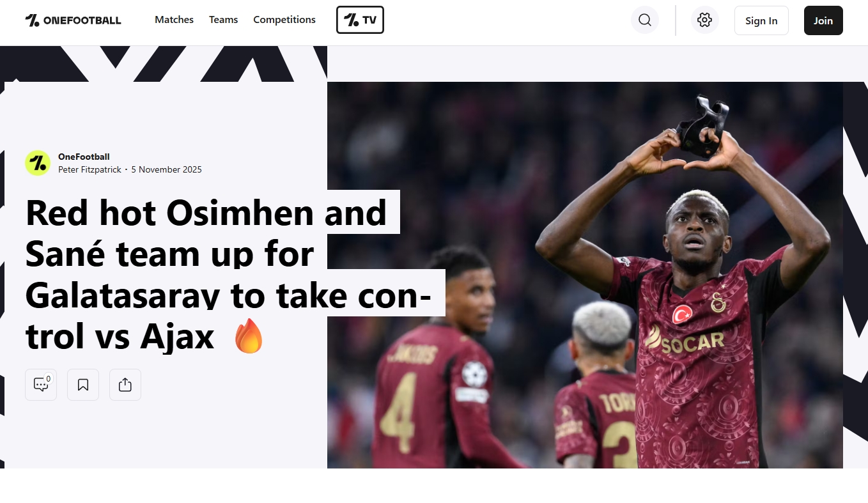The width and height of the screenshot is (868, 503).
Task: Click the Osimhen and Sané headline
Action: click(x=228, y=274)
